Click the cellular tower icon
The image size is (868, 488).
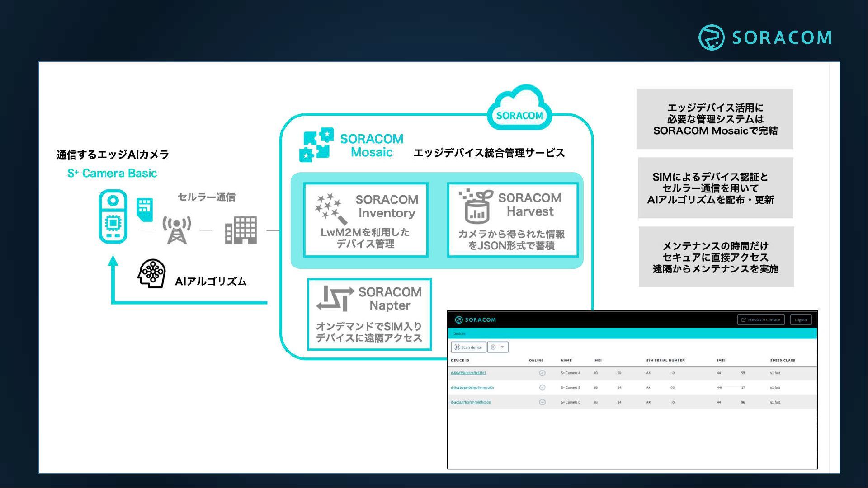tap(177, 230)
